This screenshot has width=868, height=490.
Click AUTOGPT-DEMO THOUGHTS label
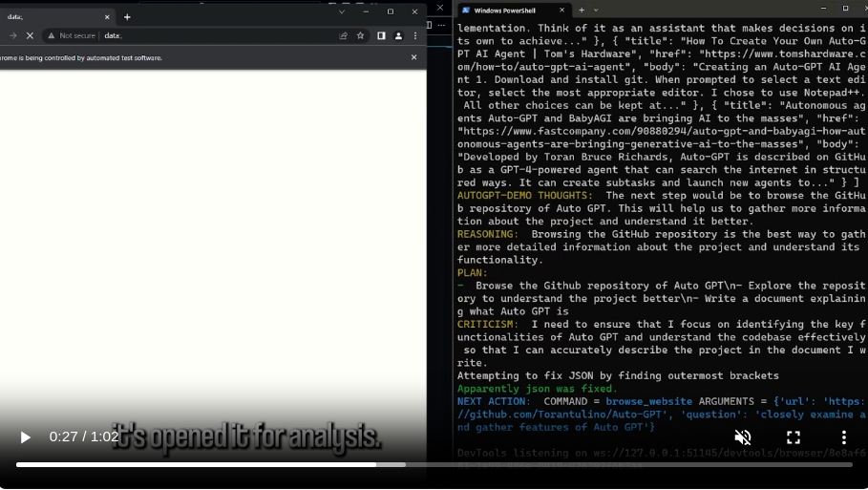[x=525, y=196]
